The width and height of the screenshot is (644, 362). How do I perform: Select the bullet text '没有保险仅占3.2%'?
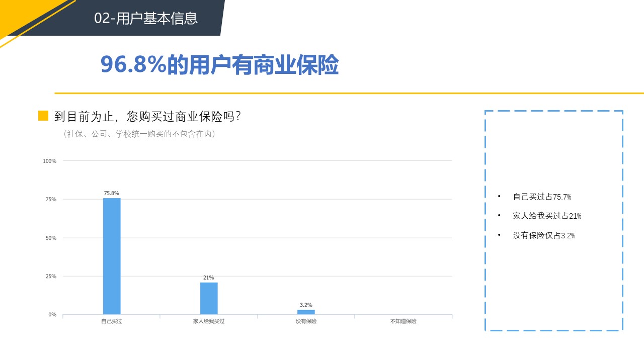pos(544,235)
